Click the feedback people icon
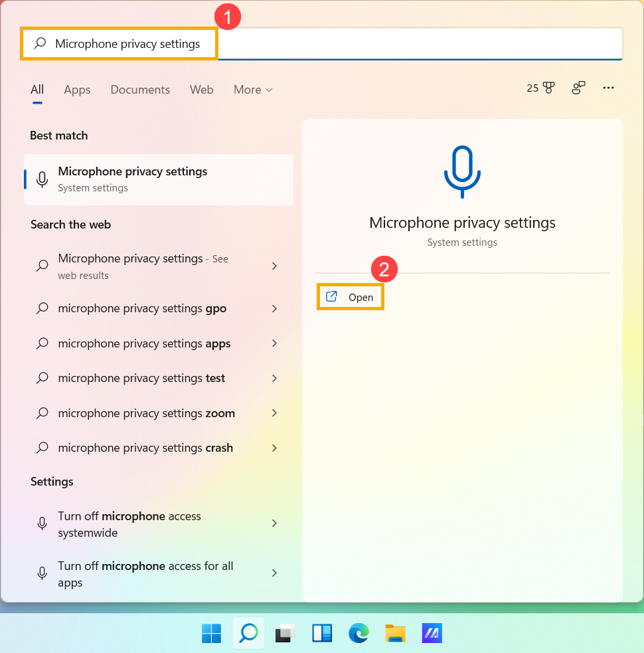Viewport: 644px width, 653px height. click(x=578, y=88)
